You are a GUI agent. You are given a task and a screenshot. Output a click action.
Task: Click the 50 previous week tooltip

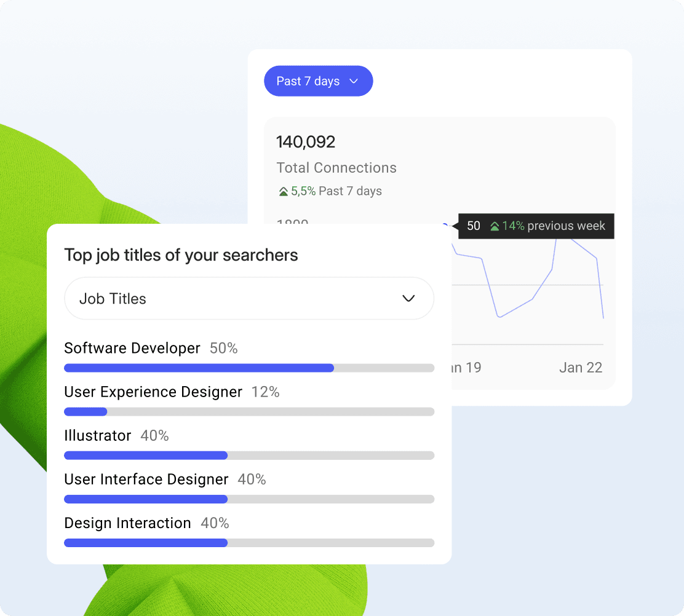535,226
